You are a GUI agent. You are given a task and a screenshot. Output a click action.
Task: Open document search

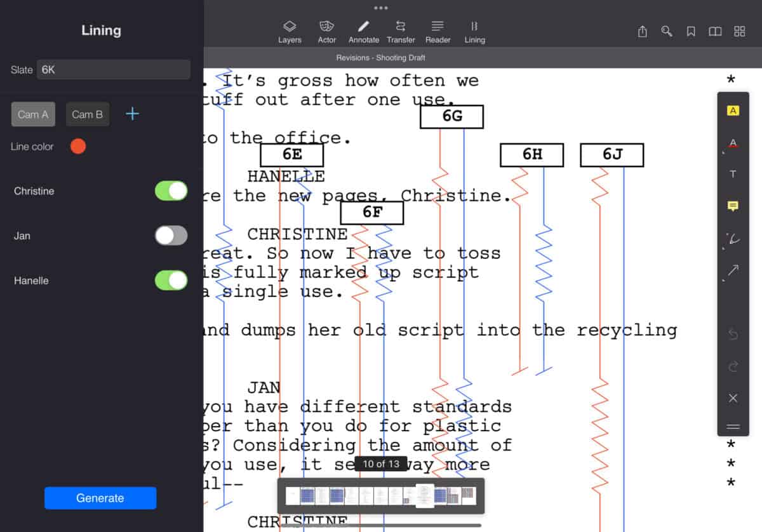(666, 30)
